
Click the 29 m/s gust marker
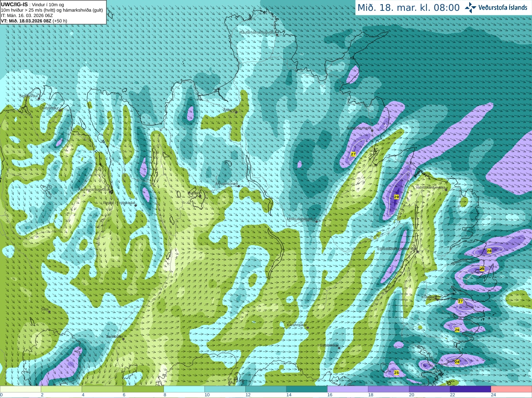tap(396, 197)
